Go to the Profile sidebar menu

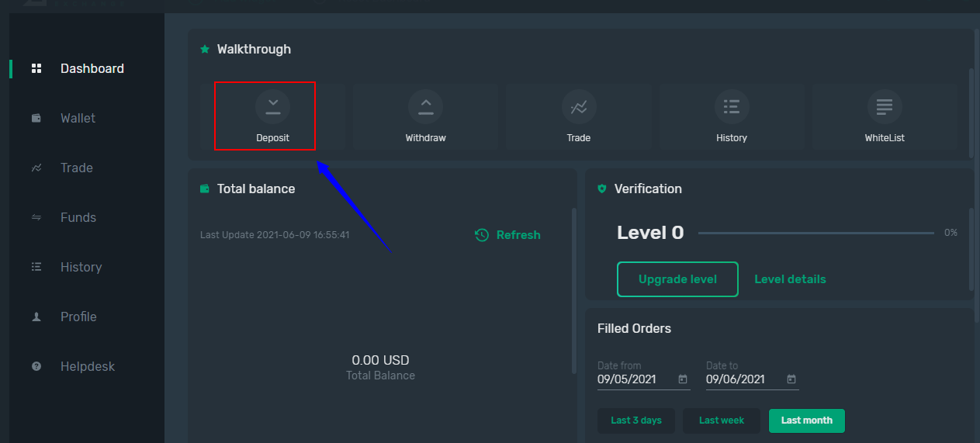[78, 317]
